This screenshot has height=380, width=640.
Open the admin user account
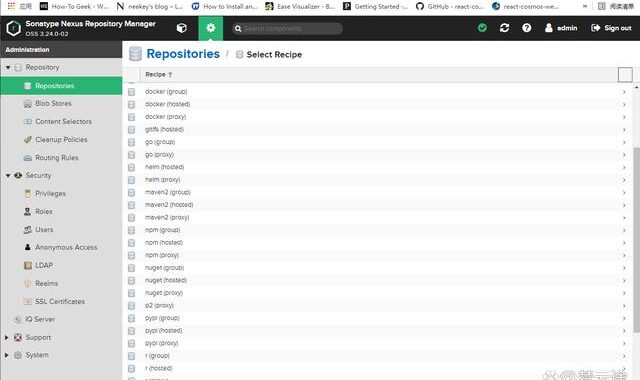pyautogui.click(x=561, y=28)
